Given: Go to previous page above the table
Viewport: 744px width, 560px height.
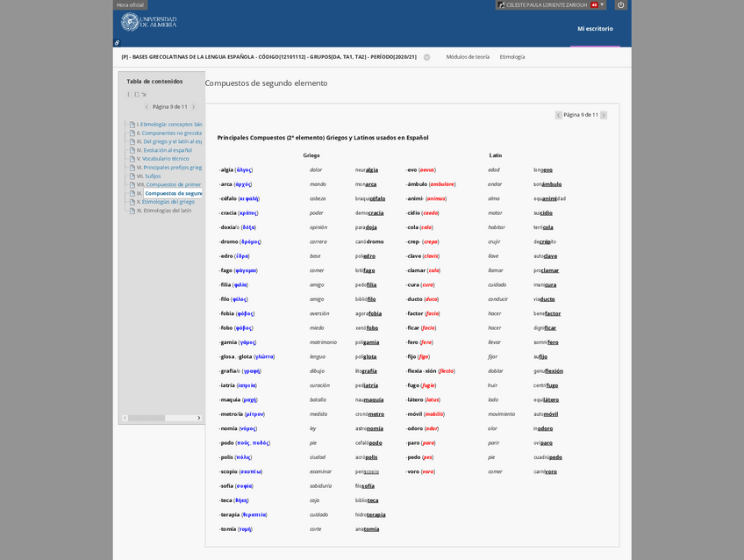Looking at the screenshot, I should (559, 115).
